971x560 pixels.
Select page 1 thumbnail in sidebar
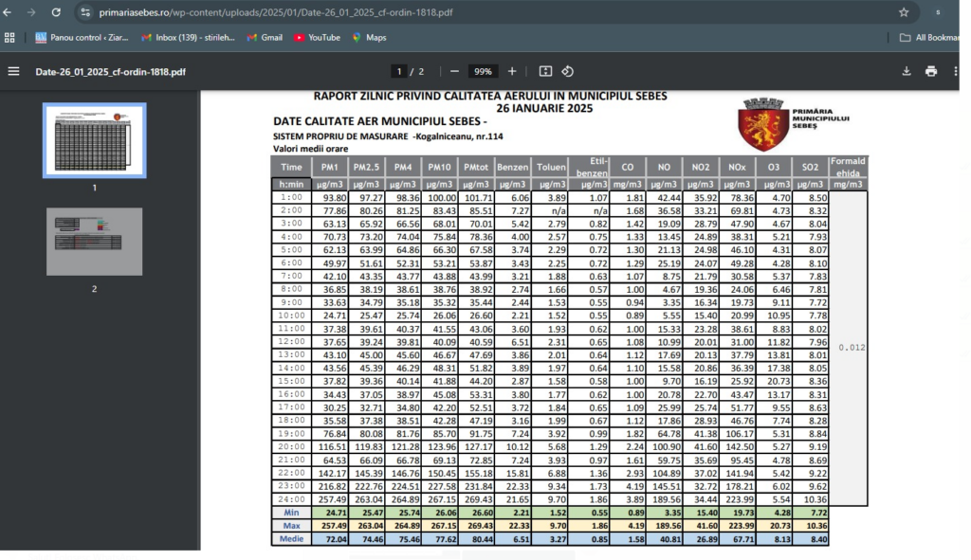[x=94, y=140]
